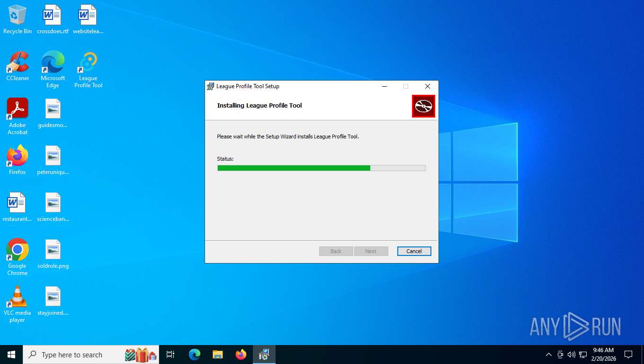Open the Recycle Bin desktop icon
Image resolution: width=644 pixels, height=364 pixels.
18,19
